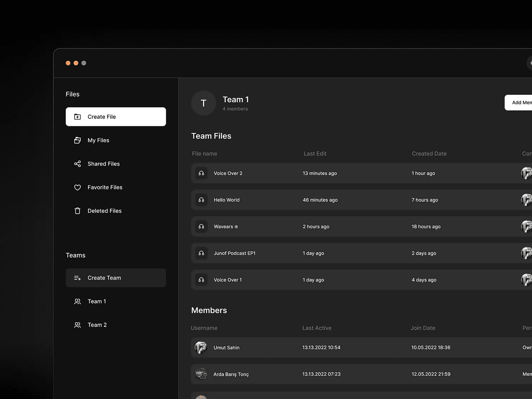
Task: Click the Create File button
Action: coord(116,117)
